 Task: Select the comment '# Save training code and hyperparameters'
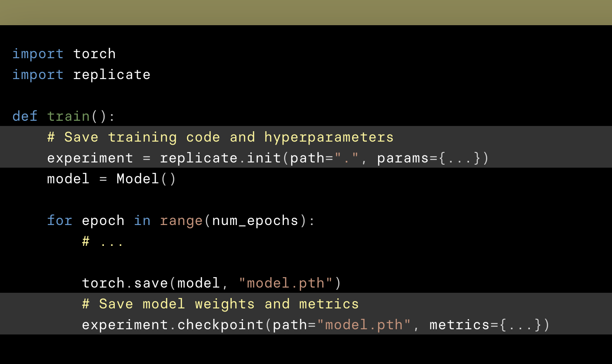(x=220, y=137)
